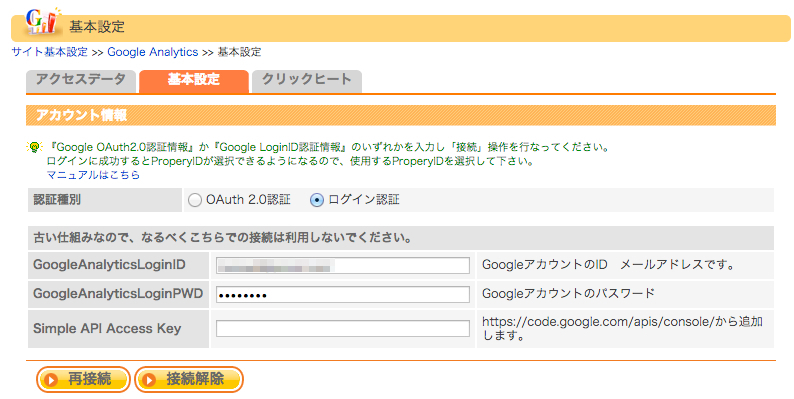
Task: Click the GoogleAnalyticsLoginID label
Action: click(109, 265)
